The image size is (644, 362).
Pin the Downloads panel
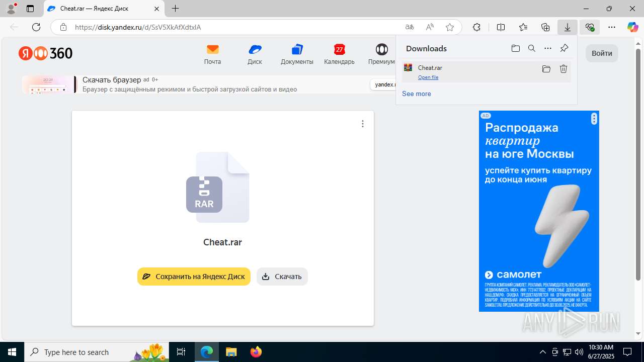coord(565,48)
